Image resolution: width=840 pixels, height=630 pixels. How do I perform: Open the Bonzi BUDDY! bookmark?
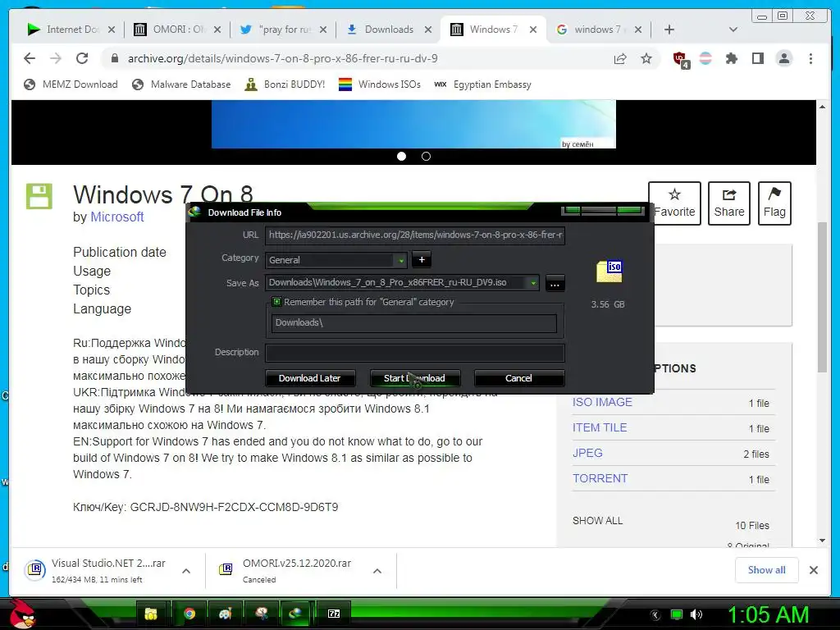(x=285, y=84)
